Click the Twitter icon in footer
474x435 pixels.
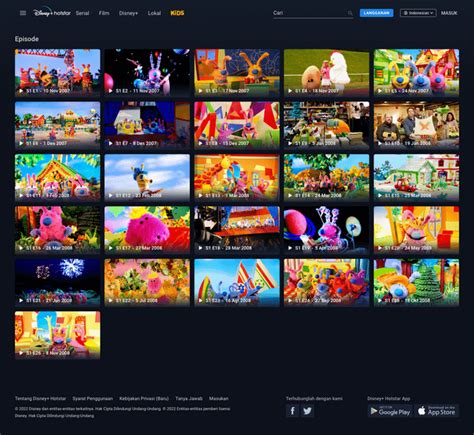tap(307, 411)
